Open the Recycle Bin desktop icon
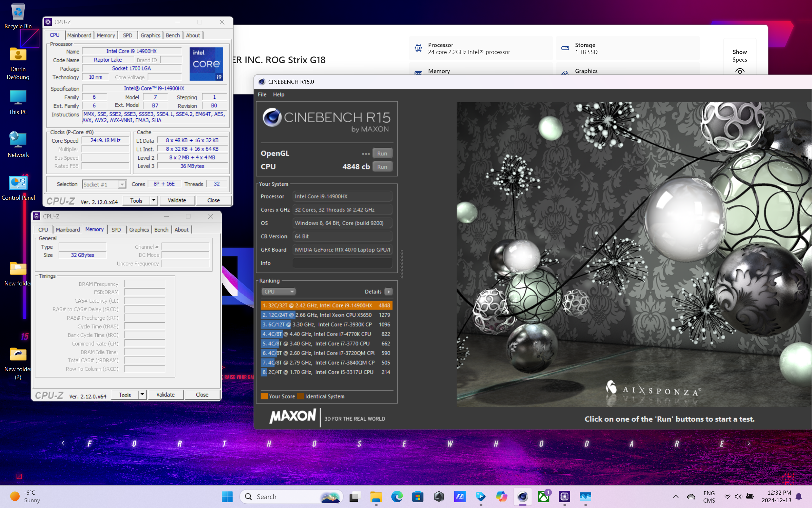Viewport: 812px width, 508px height. (x=18, y=16)
